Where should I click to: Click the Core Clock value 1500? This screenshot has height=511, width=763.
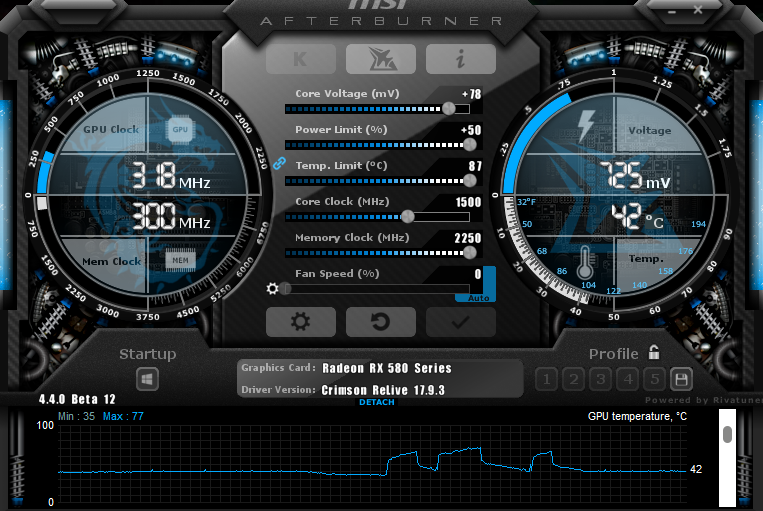[x=468, y=202]
